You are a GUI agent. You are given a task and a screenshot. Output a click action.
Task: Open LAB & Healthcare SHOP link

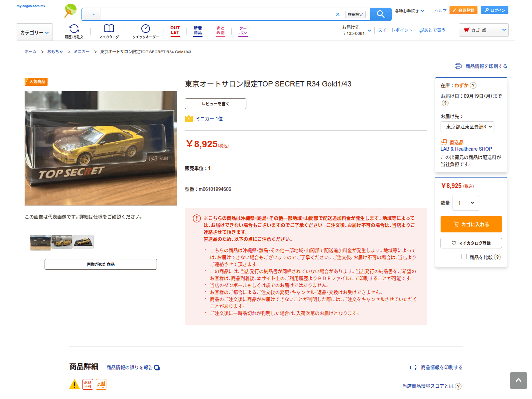pos(466,149)
